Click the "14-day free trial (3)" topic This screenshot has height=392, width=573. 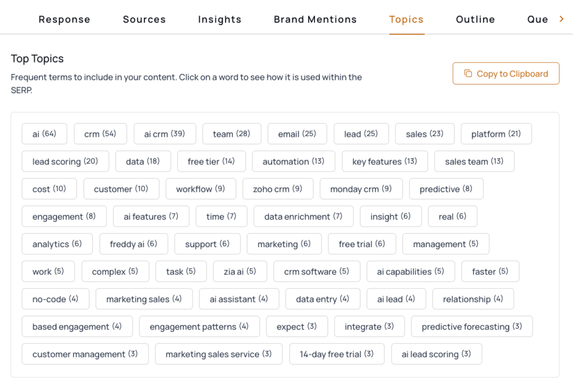[x=336, y=354]
